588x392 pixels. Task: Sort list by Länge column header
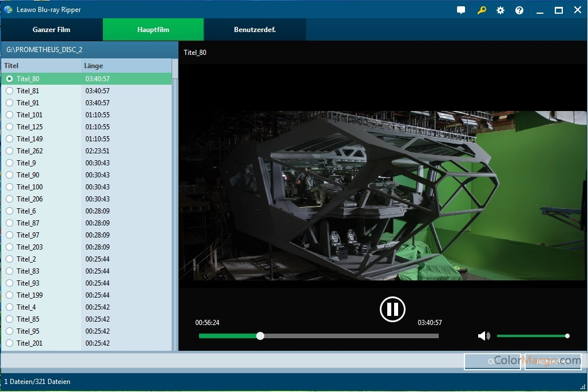point(94,66)
